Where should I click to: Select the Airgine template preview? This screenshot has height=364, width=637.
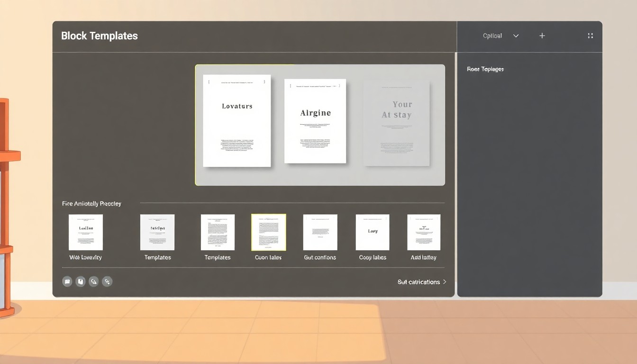point(315,121)
